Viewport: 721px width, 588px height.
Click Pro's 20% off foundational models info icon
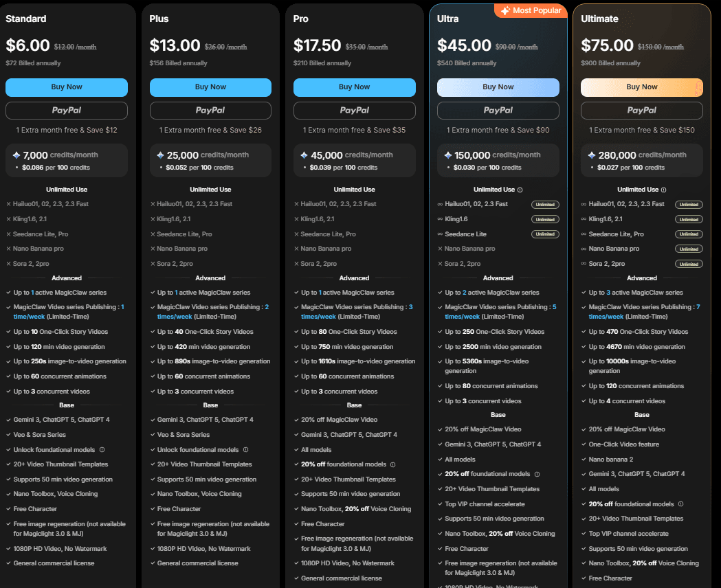pyautogui.click(x=392, y=464)
